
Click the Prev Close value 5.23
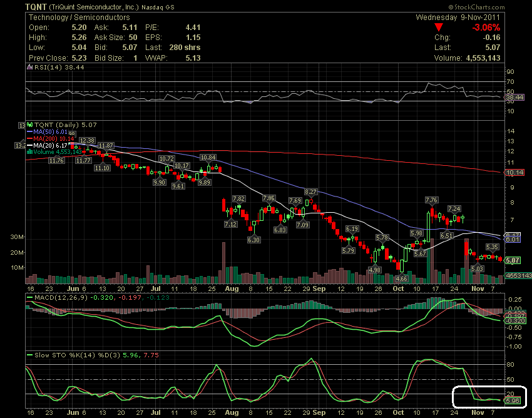(x=79, y=58)
